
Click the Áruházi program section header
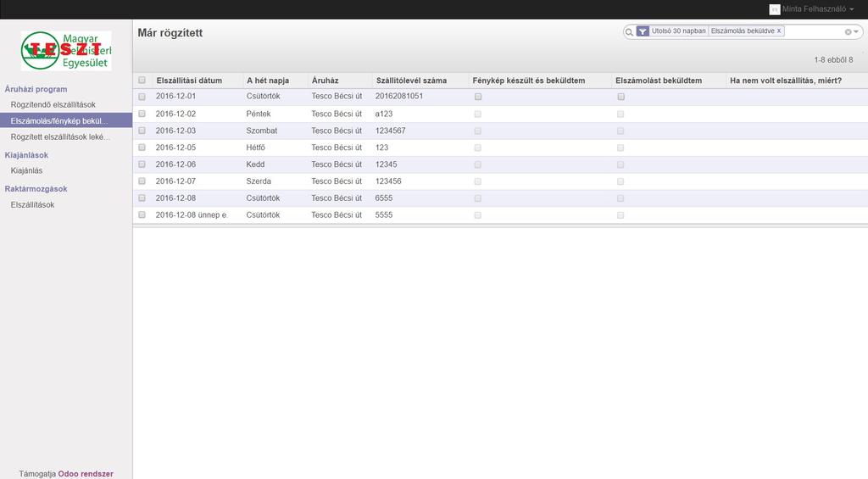click(36, 89)
